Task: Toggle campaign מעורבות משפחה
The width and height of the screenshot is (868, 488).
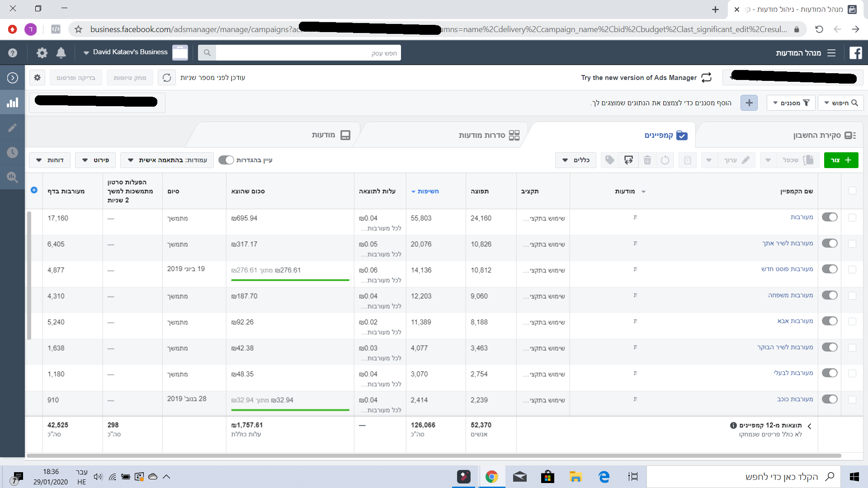Action: pos(830,296)
